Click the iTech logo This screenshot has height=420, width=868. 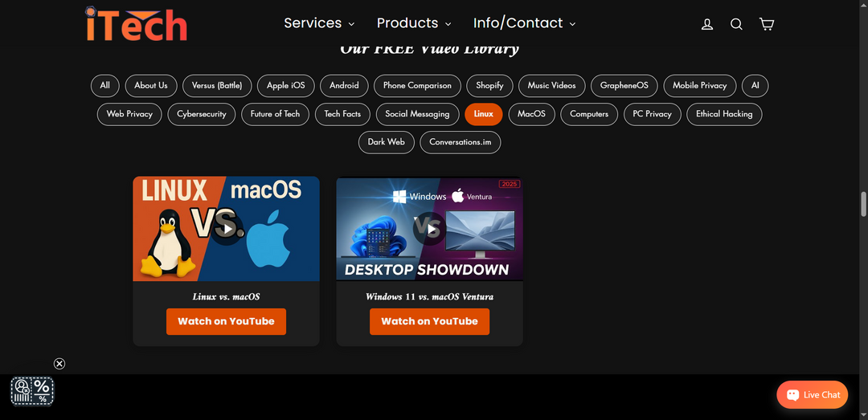point(136,23)
